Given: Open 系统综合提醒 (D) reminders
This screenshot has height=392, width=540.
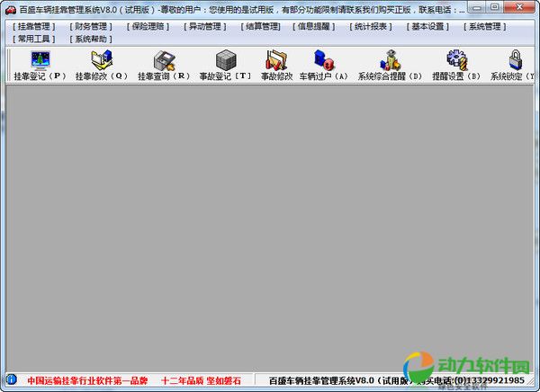Looking at the screenshot, I should [x=389, y=61].
